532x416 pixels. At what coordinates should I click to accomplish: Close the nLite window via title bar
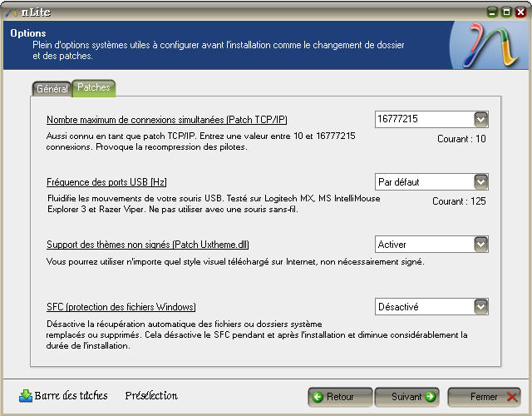click(520, 12)
